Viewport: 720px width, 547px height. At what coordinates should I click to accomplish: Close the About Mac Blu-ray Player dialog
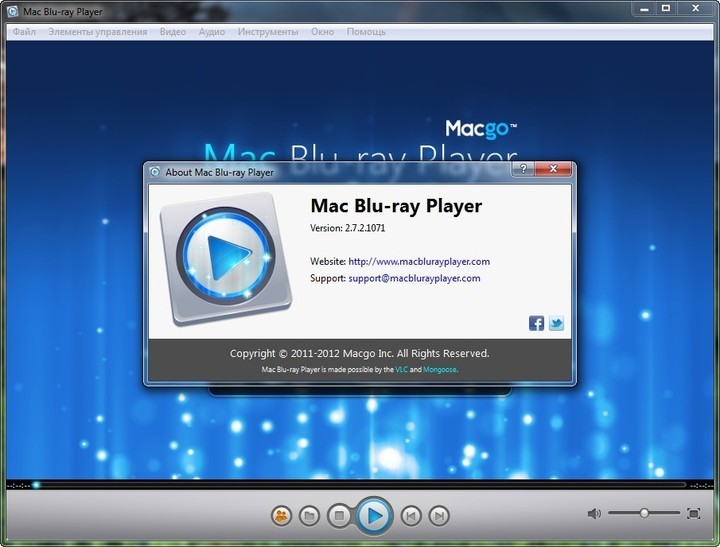[555, 170]
